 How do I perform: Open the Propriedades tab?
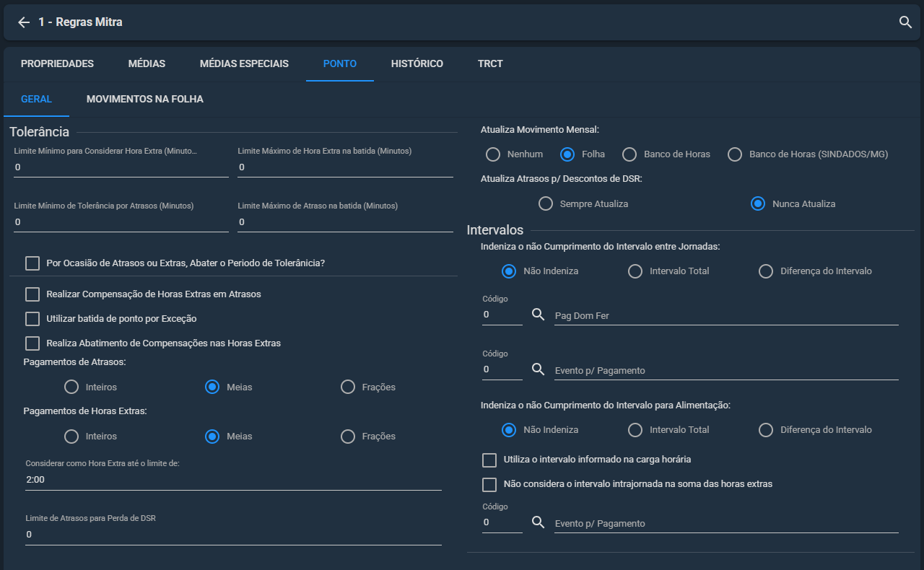click(57, 63)
